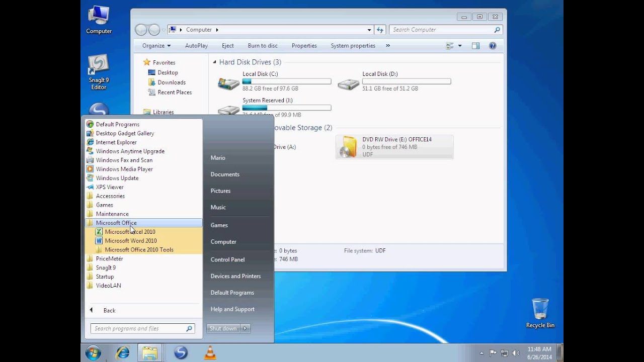Expand the SnagIt 9 folder
Screen dimensions: 644x362
106,268
